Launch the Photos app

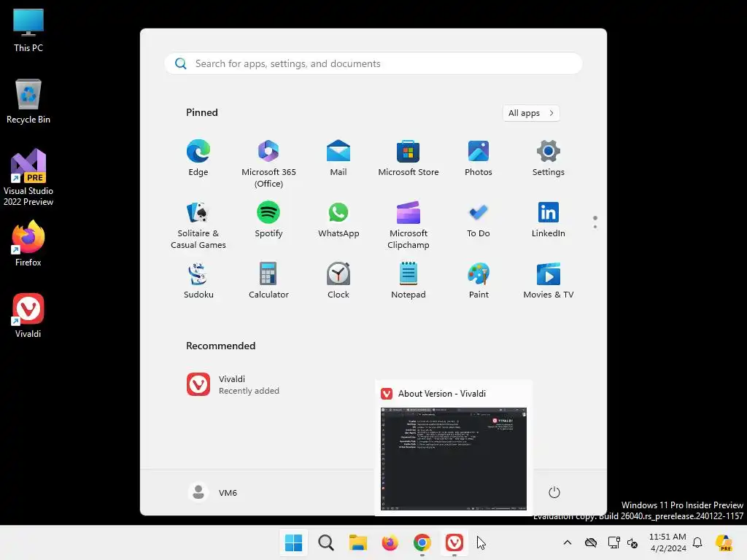click(479, 158)
